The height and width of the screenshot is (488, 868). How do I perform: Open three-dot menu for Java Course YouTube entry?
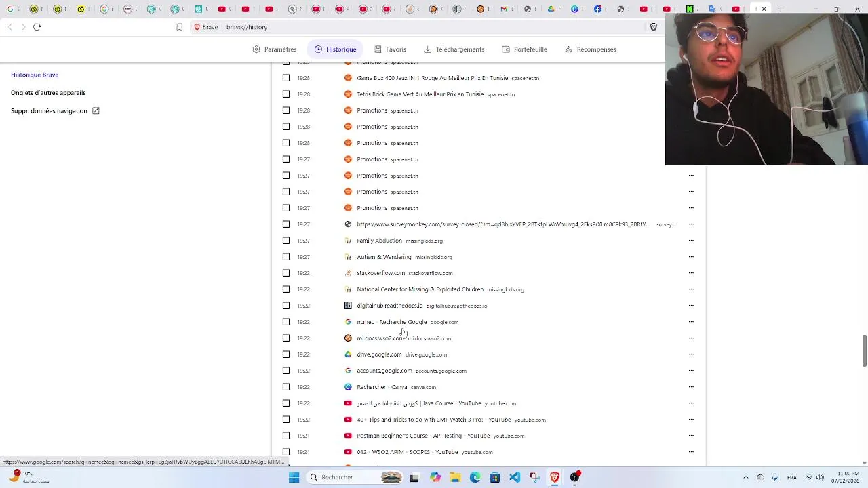[x=691, y=403]
